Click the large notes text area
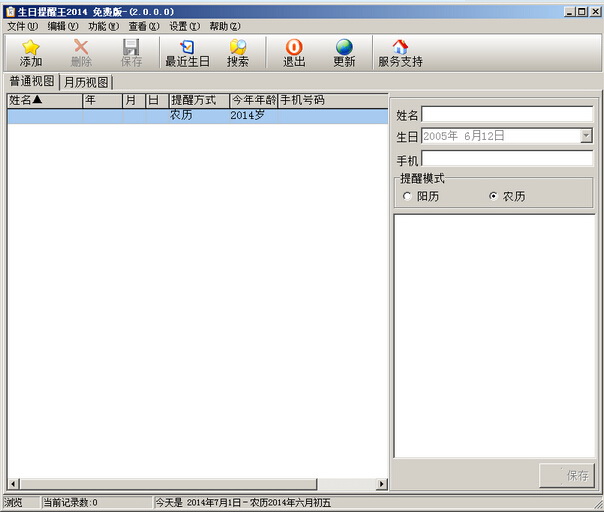Image resolution: width=604 pixels, height=512 pixels. point(494,336)
